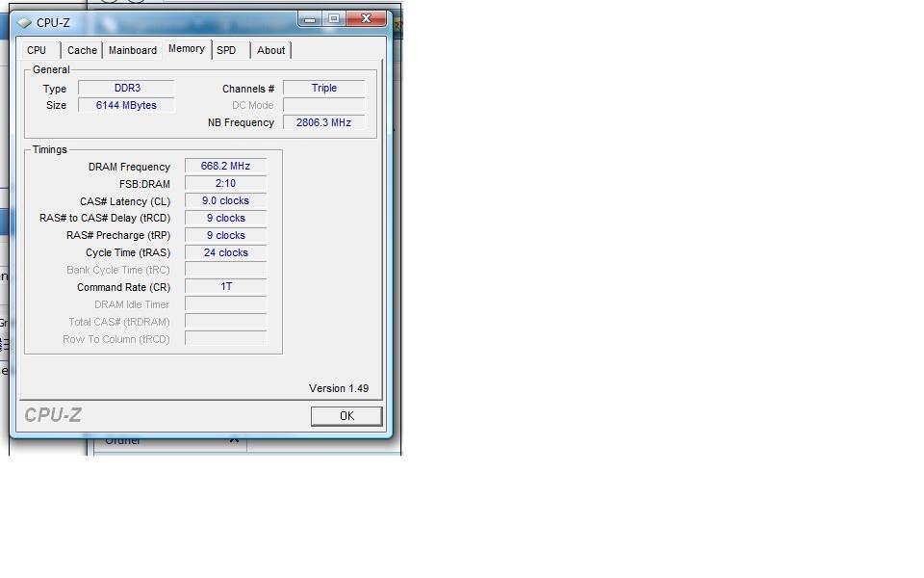
Task: Select the 2:10 FSB:DRAM ratio
Action: tap(225, 183)
